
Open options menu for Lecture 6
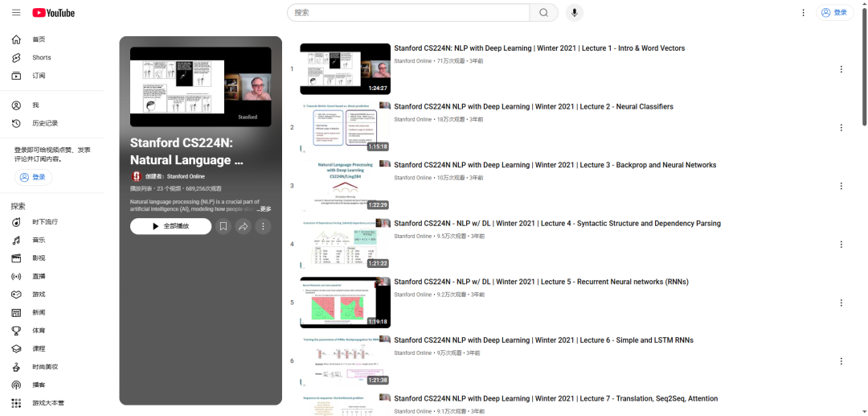pos(841,361)
